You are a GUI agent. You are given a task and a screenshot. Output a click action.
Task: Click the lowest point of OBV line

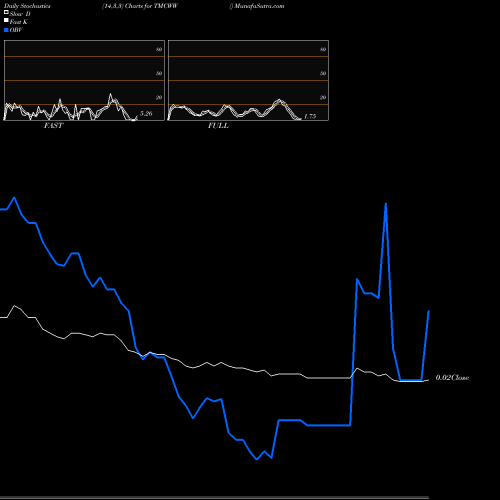pos(257,459)
